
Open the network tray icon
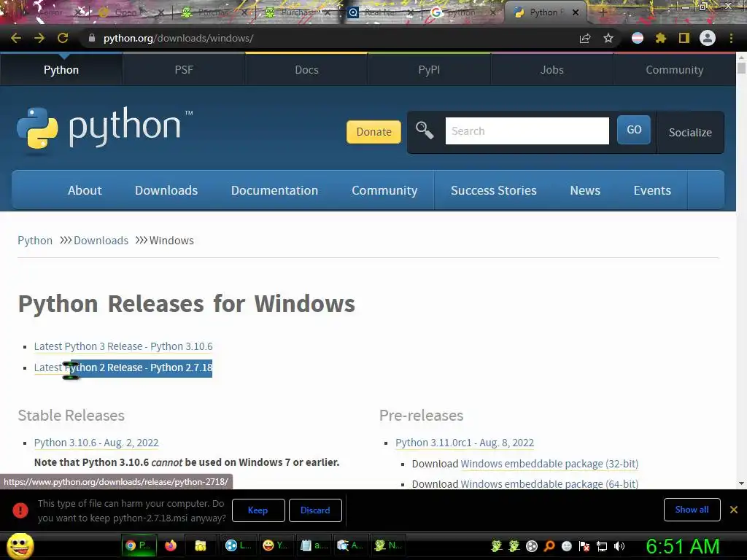[x=602, y=546]
